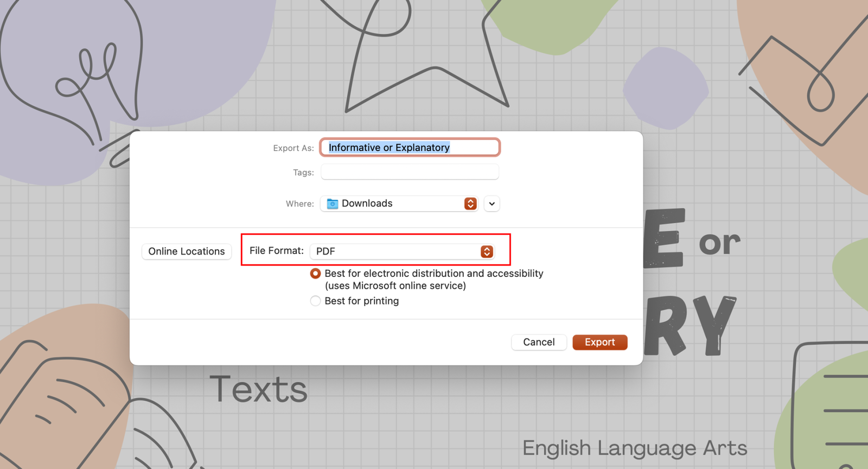Viewport: 868px width, 469px height.
Task: Click the Tags input field
Action: point(410,172)
